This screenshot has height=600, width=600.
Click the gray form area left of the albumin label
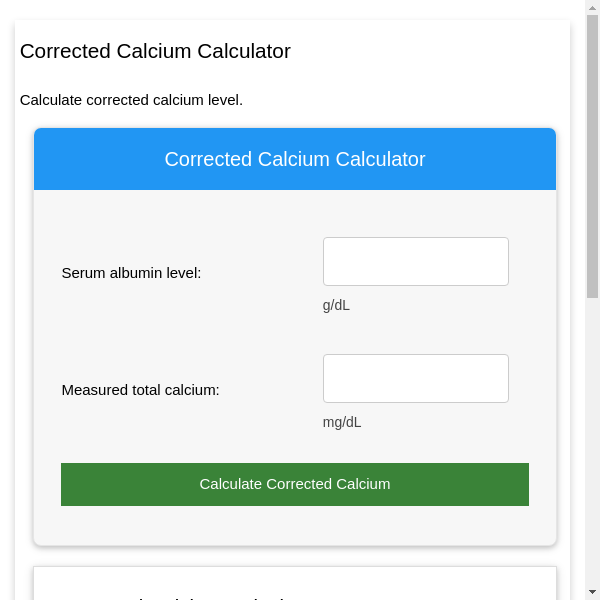coord(47,273)
